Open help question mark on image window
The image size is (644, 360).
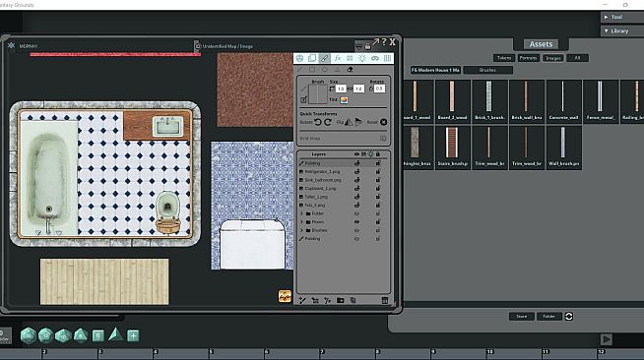coord(384,42)
